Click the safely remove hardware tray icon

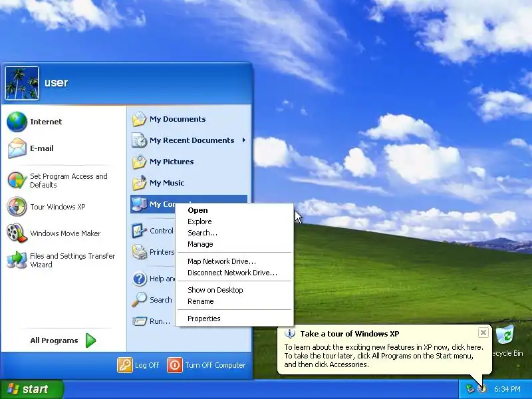pos(470,389)
